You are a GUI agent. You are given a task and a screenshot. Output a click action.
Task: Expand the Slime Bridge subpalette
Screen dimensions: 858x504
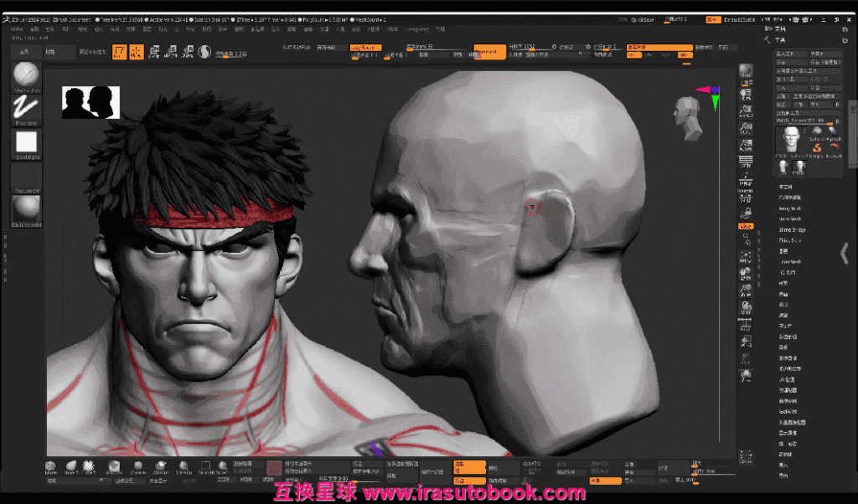(x=792, y=229)
